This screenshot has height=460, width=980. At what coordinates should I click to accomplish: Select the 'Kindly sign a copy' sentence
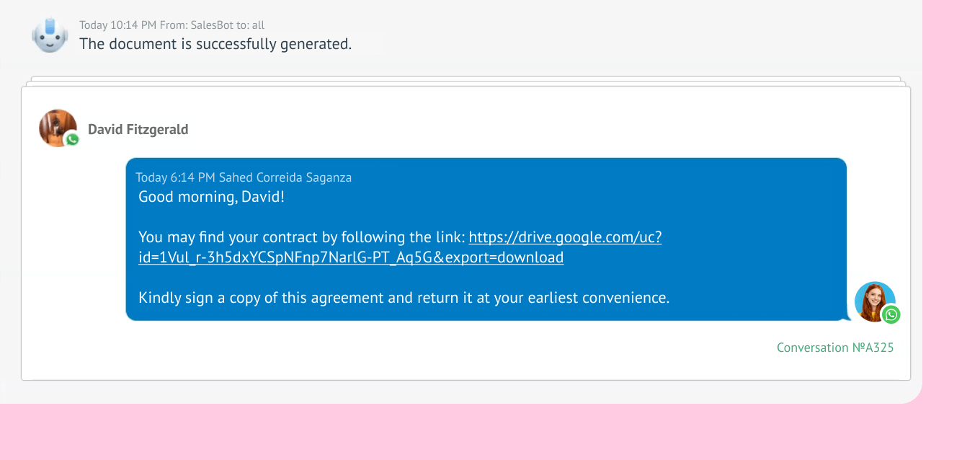tap(404, 297)
